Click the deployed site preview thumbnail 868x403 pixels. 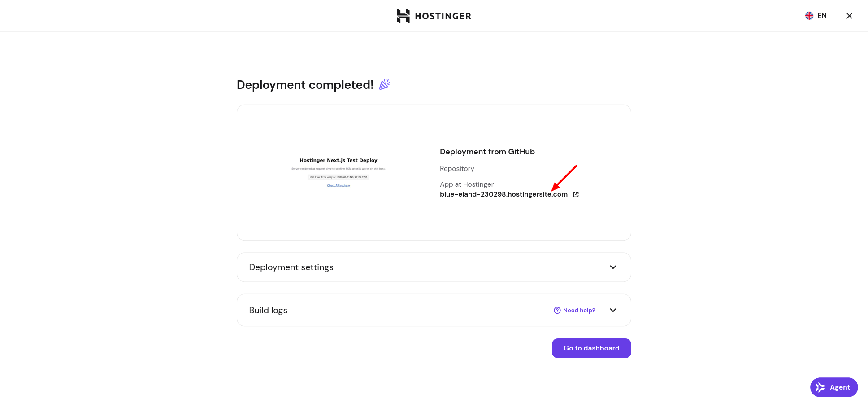coord(339,172)
